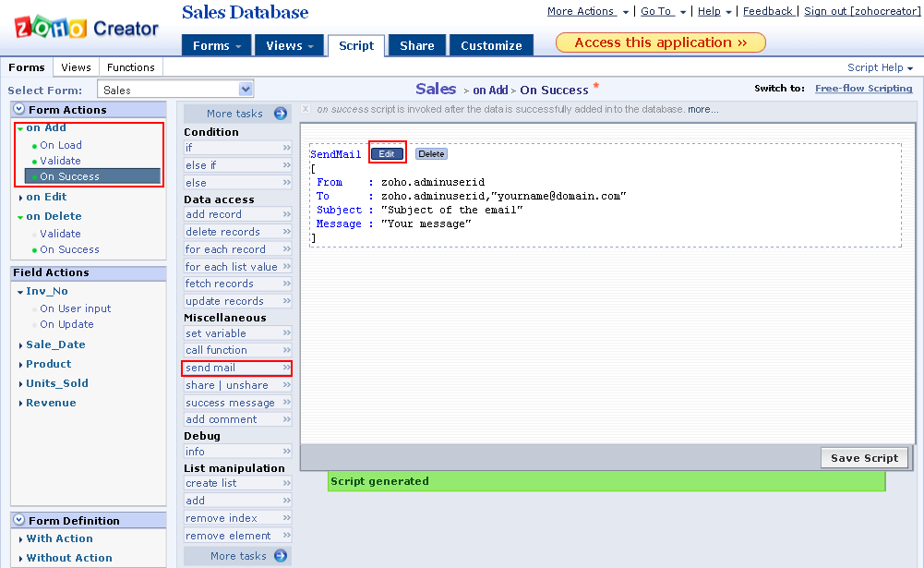Select Validate under on Add
The width and height of the screenshot is (924, 568).
[x=60, y=161]
